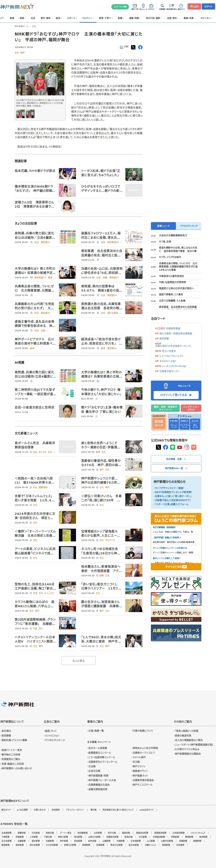Image resolution: width=216 pixels, height=868 pixels.
Task: Open the 記事検索 magnifier icon
Action: click(162, 7)
